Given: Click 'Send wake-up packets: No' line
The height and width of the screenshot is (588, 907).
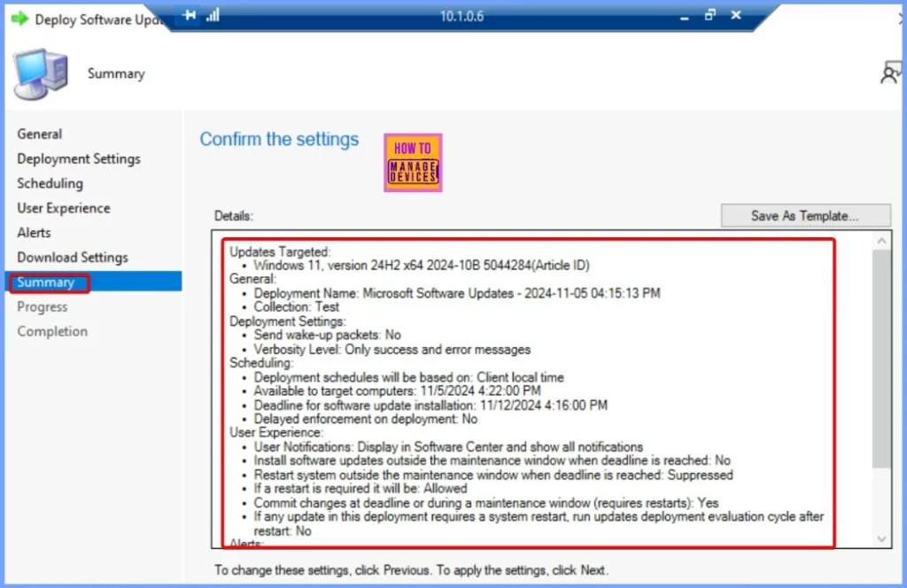Looking at the screenshot, I should 327,335.
